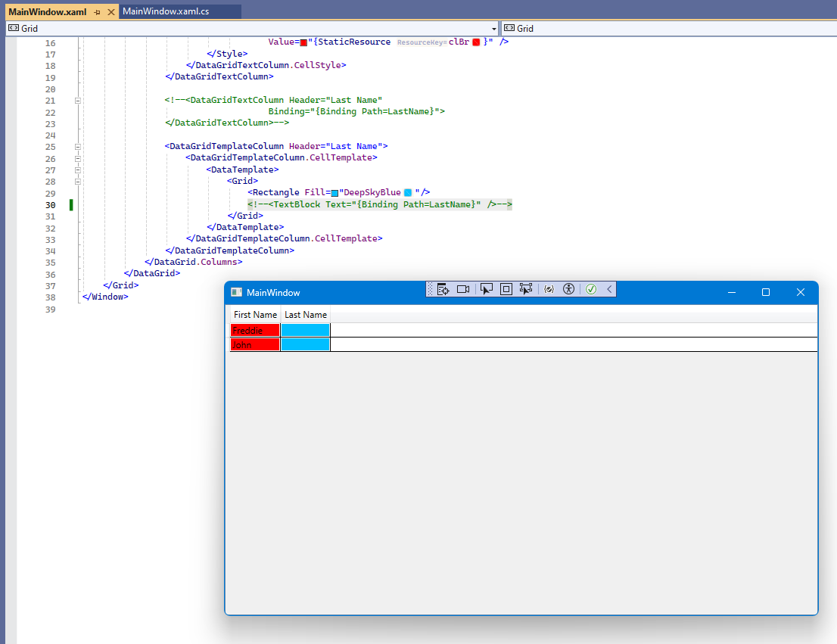Click the Hot Reload braces icon
837x644 pixels.
pos(549,289)
